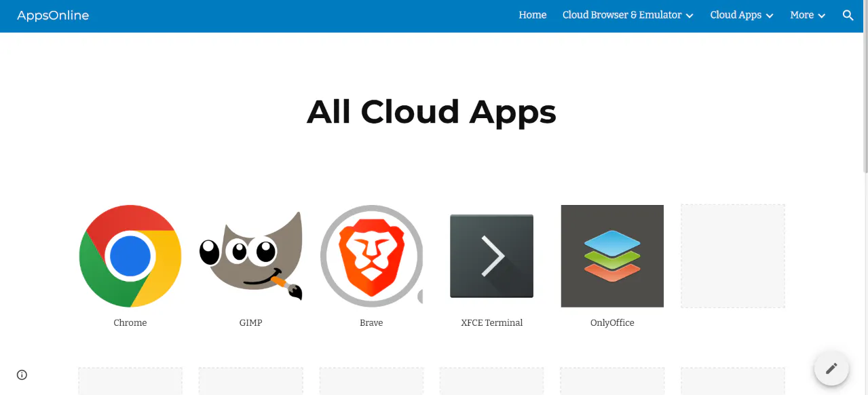Image resolution: width=868 pixels, height=395 pixels.
Task: Click the Chrome text label
Action: click(x=130, y=323)
